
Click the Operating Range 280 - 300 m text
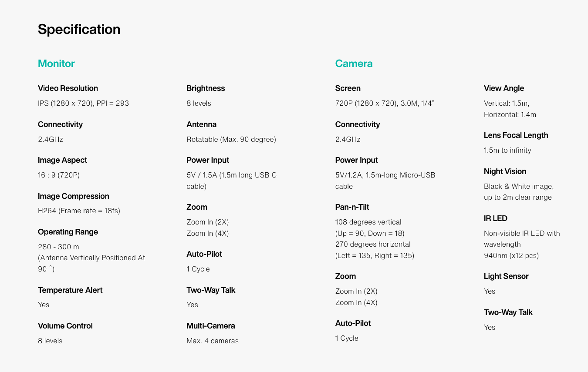pyautogui.click(x=58, y=247)
